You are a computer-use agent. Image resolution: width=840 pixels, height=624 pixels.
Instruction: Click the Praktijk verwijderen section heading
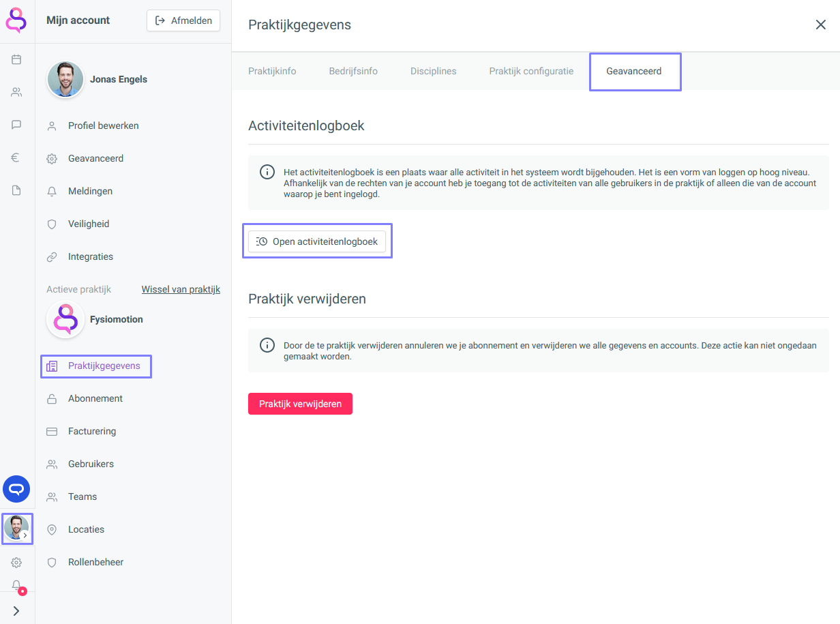(x=307, y=299)
